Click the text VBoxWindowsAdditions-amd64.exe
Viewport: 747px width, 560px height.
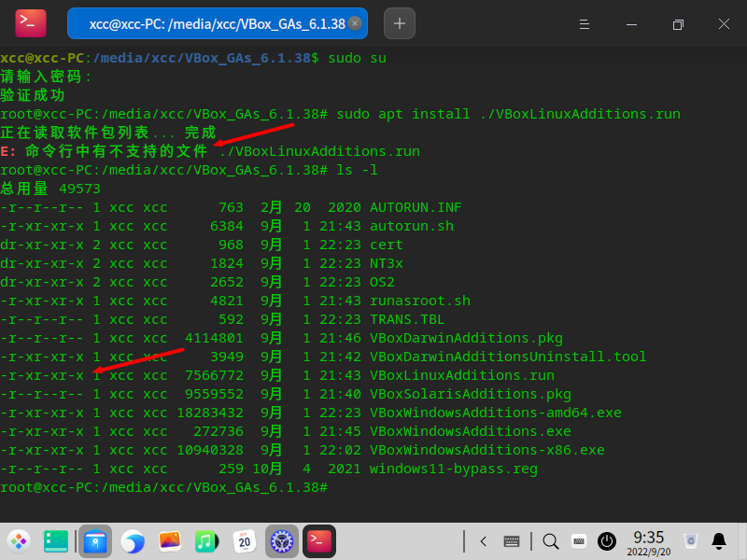tap(496, 413)
